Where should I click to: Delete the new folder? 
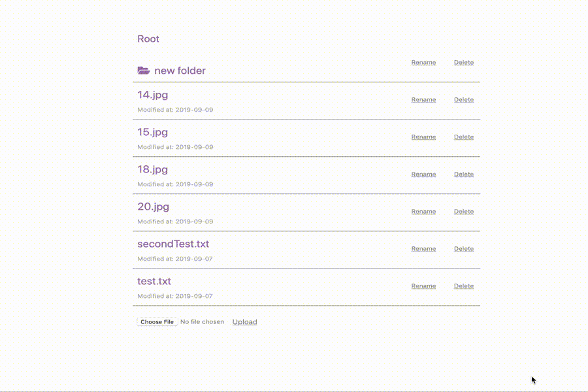coord(464,63)
